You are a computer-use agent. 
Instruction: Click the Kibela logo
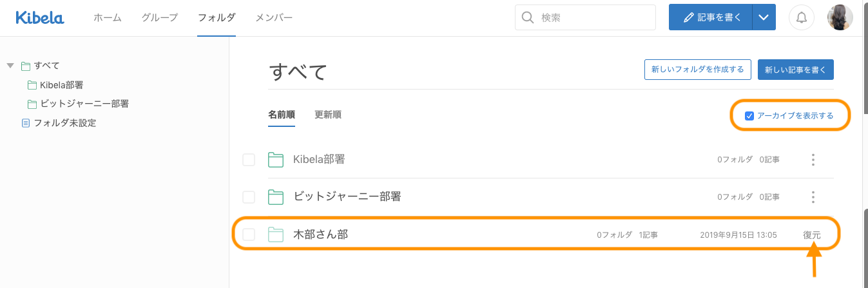[40, 18]
